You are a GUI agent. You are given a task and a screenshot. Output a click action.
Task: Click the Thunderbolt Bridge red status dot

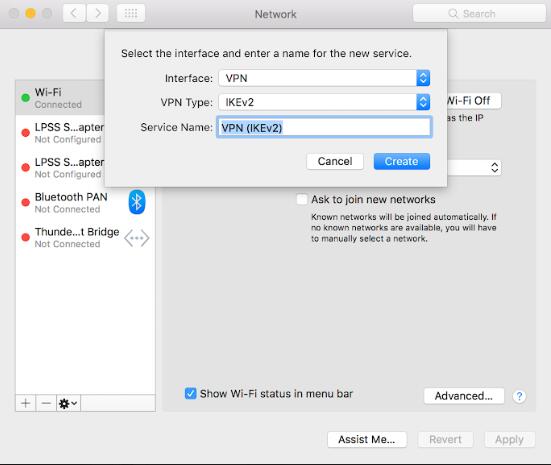[x=25, y=238]
